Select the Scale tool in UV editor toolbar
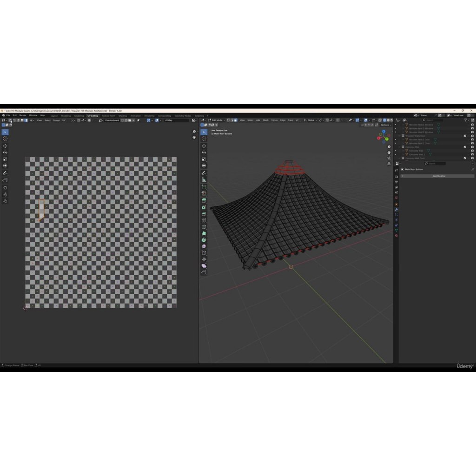The height and width of the screenshot is (476, 476). pos(5,159)
